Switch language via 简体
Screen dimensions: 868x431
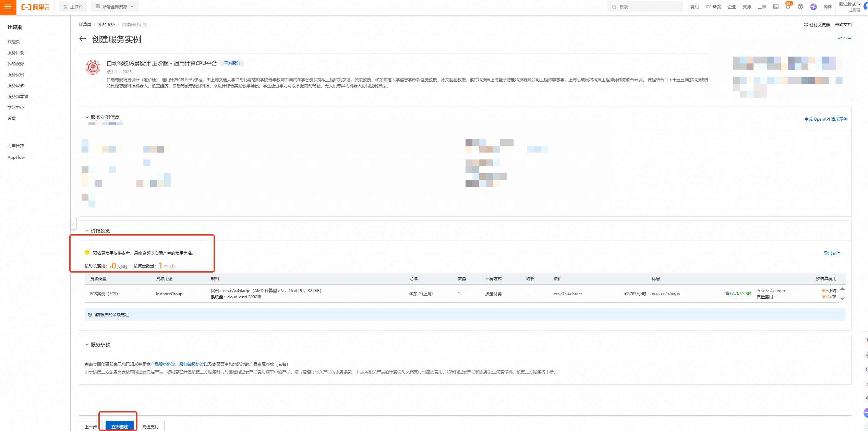(828, 7)
